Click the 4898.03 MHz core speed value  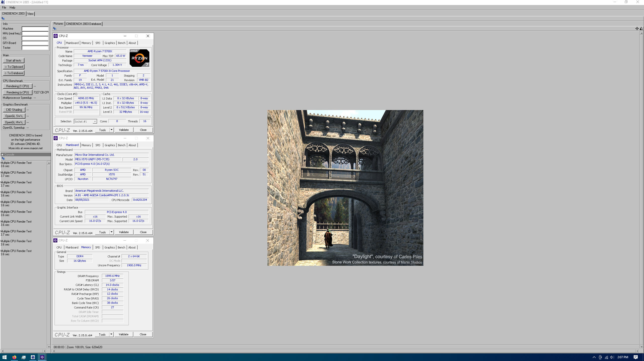click(86, 98)
